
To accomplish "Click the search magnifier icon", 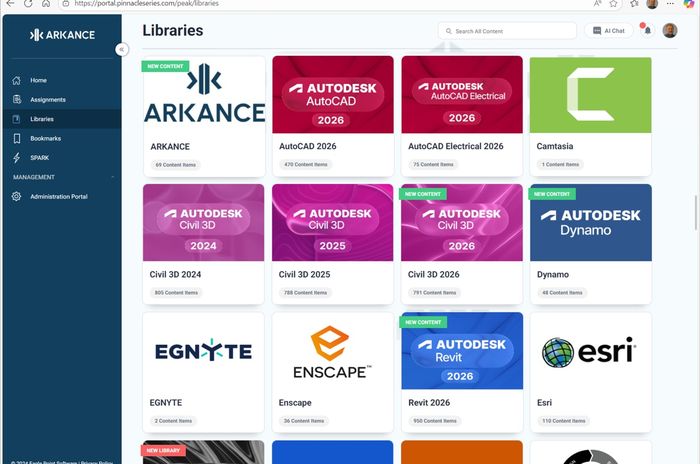I will click(448, 31).
